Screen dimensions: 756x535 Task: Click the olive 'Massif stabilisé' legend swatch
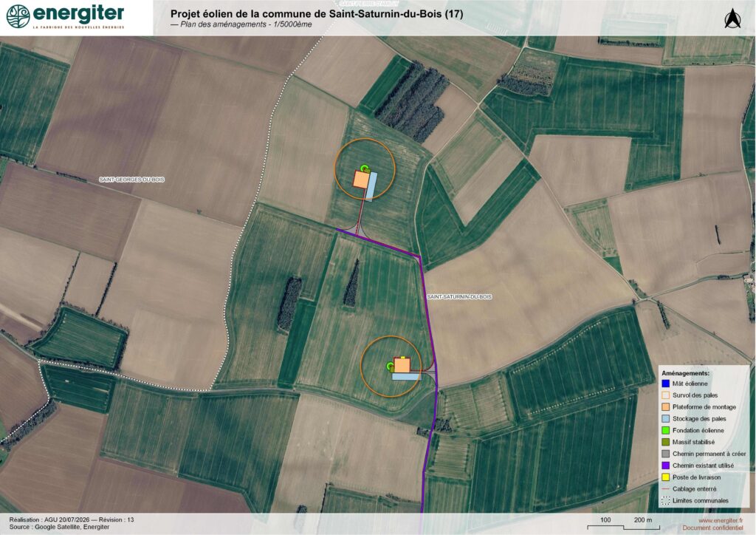pyautogui.click(x=666, y=442)
